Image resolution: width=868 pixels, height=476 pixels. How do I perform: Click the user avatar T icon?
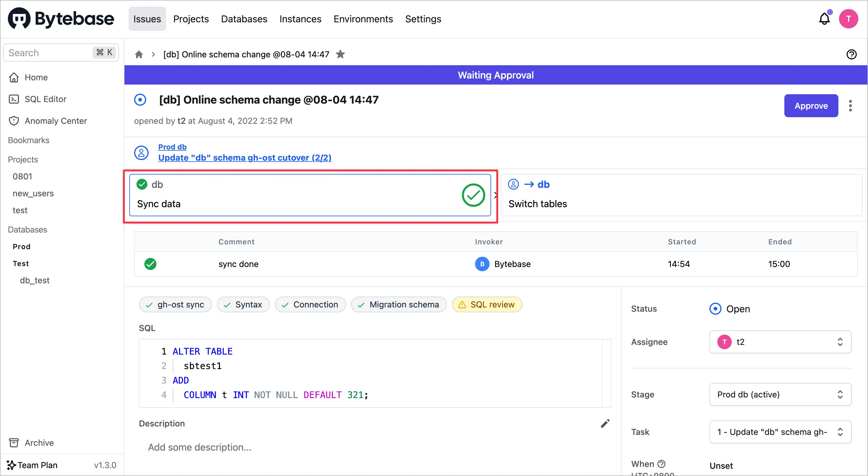(x=848, y=19)
